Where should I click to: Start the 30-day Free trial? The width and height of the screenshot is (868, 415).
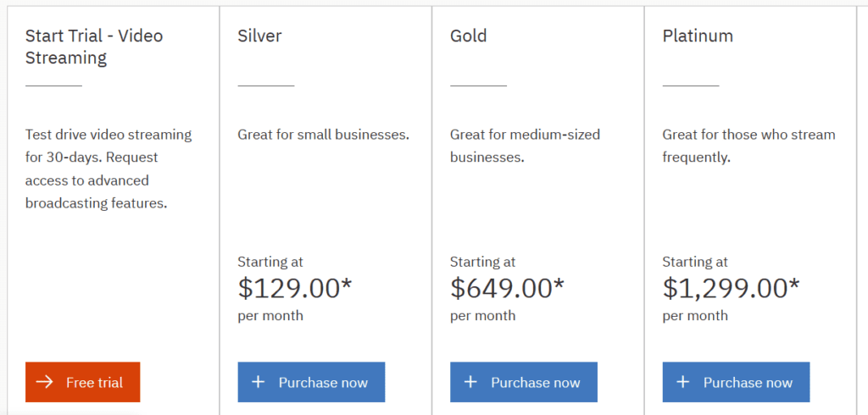pos(83,383)
